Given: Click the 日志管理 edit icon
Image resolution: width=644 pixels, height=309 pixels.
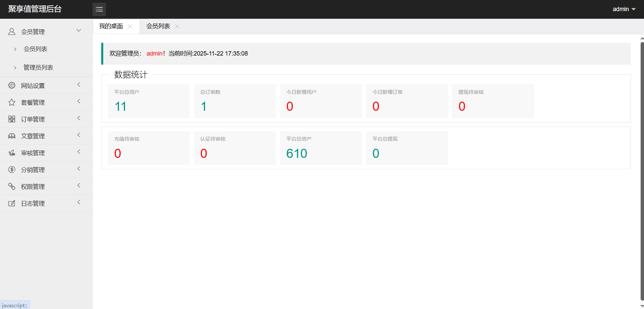Looking at the screenshot, I should click(x=12, y=203).
